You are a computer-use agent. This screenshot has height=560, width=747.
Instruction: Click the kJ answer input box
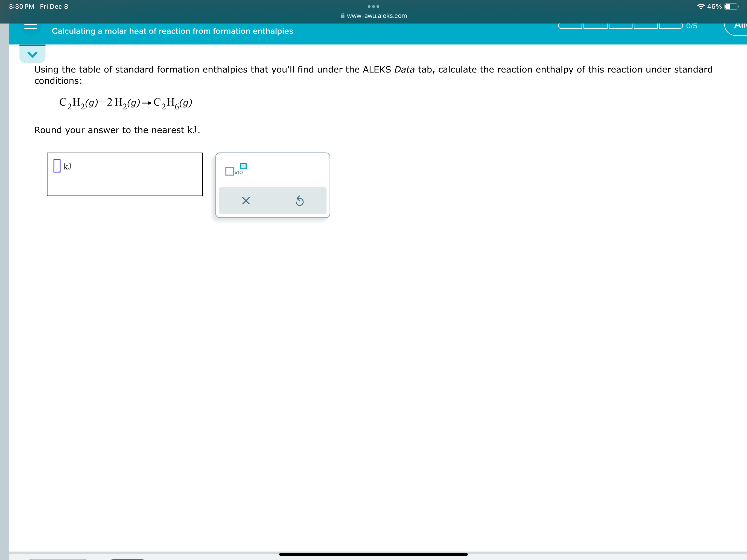pos(125,174)
